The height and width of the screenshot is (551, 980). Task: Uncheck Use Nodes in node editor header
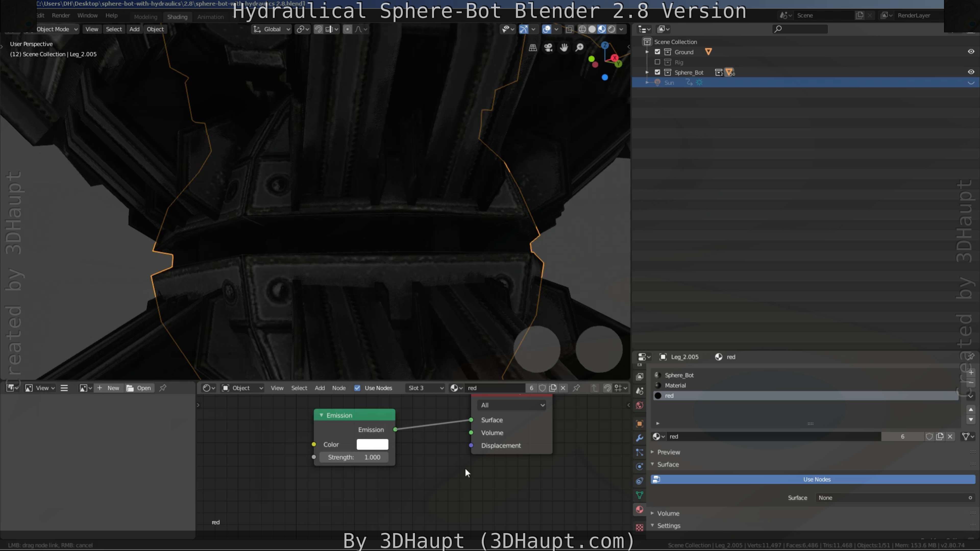coord(357,388)
